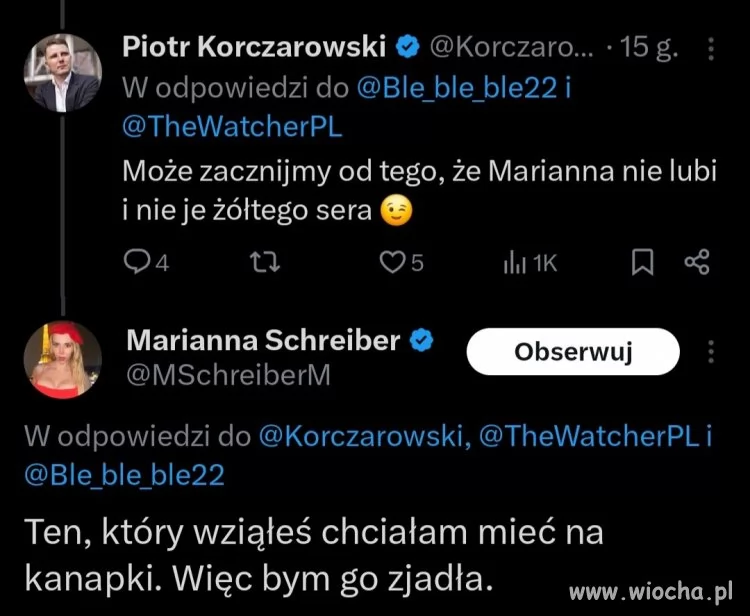Open Piotr Korczarowski's profile via display name
750x616 pixels.
[254, 46]
